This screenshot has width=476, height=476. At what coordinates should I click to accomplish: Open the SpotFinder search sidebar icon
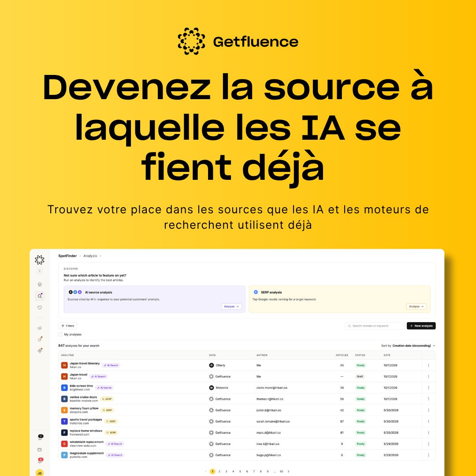pos(40,296)
